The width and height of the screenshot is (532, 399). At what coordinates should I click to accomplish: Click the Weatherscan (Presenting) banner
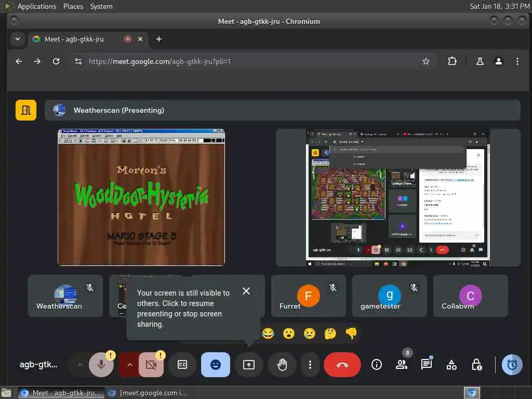[x=282, y=110]
